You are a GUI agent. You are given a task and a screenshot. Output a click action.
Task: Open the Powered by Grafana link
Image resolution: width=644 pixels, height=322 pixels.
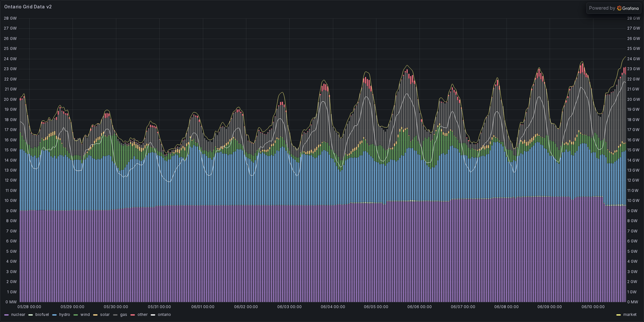pyautogui.click(x=613, y=8)
